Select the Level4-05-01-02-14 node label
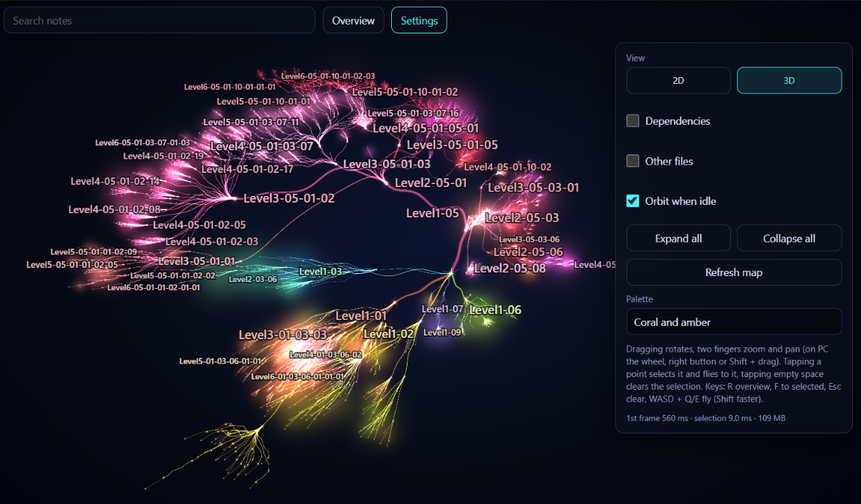Screen dimensions: 861x504 pos(115,181)
